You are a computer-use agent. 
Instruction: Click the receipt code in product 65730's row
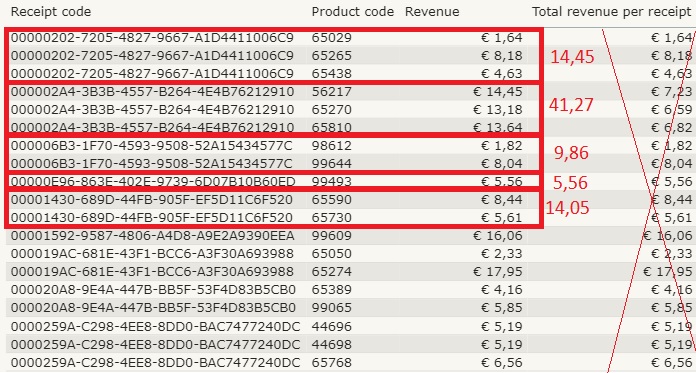coord(151,218)
